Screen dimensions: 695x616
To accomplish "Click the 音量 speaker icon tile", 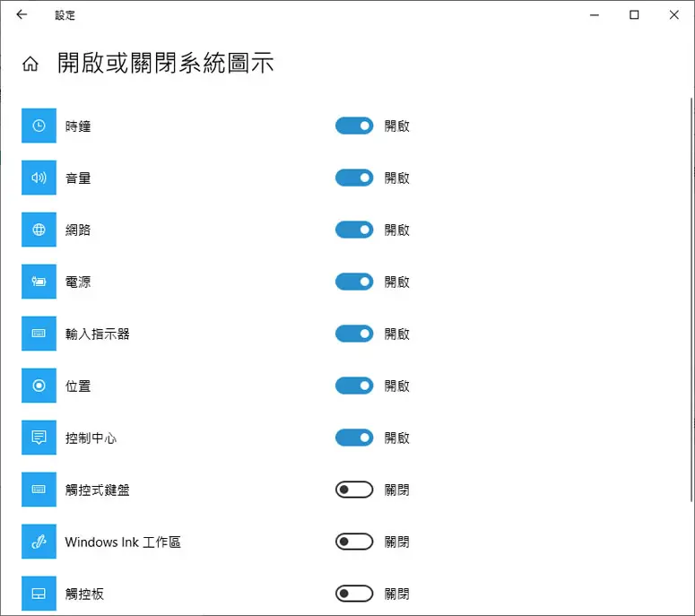I will click(x=39, y=178).
